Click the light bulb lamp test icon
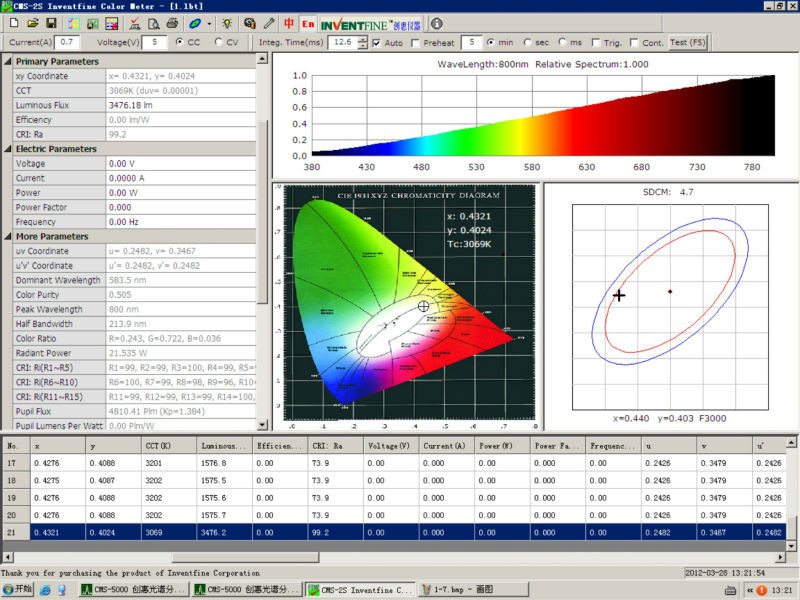The image size is (800, 600). tap(227, 23)
